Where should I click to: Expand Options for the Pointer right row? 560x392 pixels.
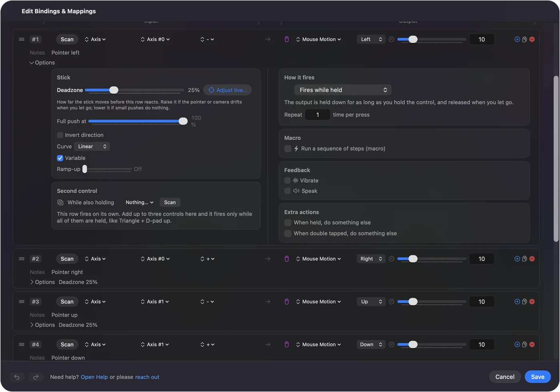coord(42,282)
